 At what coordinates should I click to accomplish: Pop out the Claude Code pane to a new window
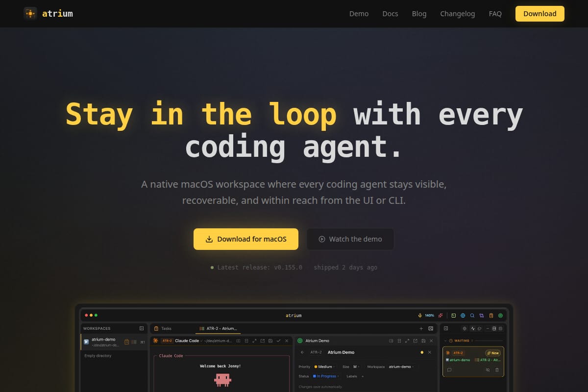pyautogui.click(x=263, y=341)
